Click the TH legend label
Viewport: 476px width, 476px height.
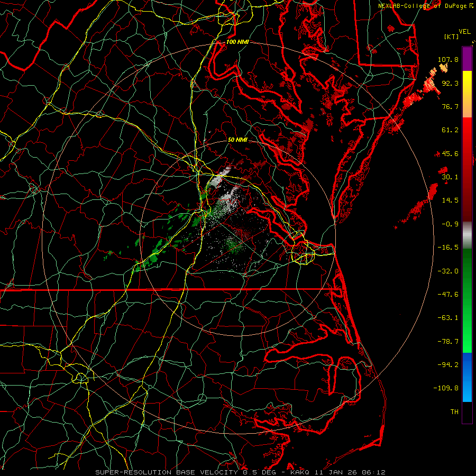[x=454, y=412]
